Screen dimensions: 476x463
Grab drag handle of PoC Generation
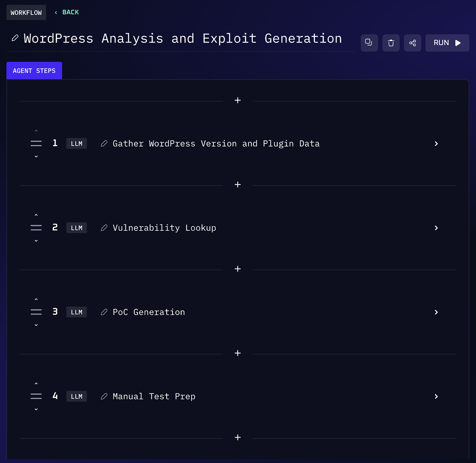click(x=36, y=312)
